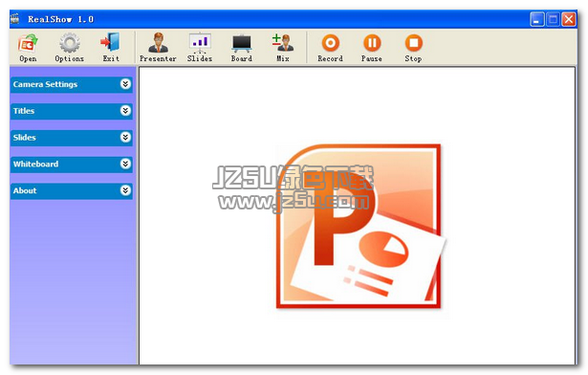Viewport: 588px width, 375px height.
Task: Click the Titles header label
Action: [24, 111]
